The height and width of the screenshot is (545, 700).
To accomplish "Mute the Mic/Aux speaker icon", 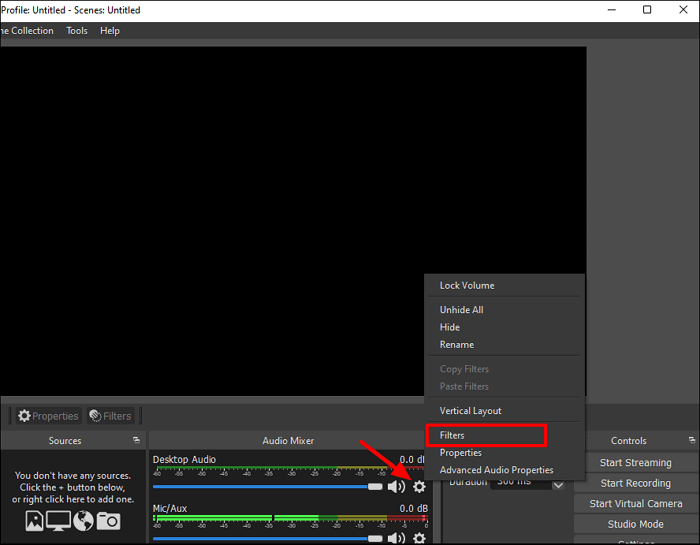I will pos(396,538).
